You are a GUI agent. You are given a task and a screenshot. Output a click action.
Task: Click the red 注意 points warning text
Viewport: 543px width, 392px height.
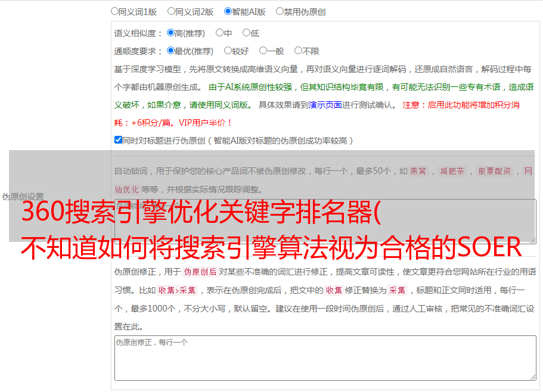pos(317,114)
